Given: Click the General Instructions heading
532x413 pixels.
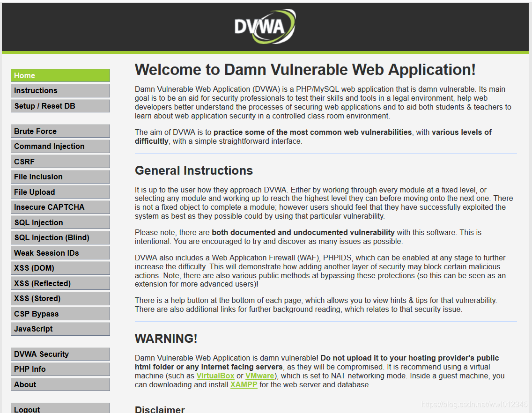Looking at the screenshot, I should coord(194,170).
